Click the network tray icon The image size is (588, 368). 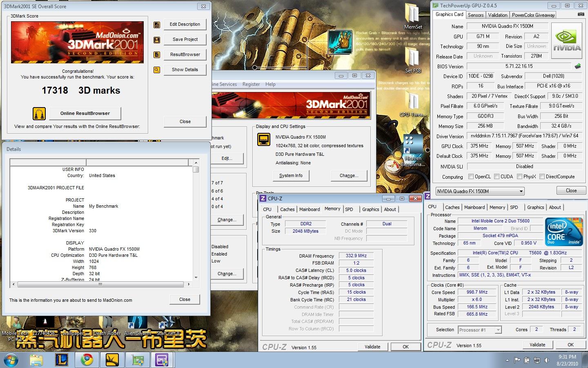coord(537,360)
